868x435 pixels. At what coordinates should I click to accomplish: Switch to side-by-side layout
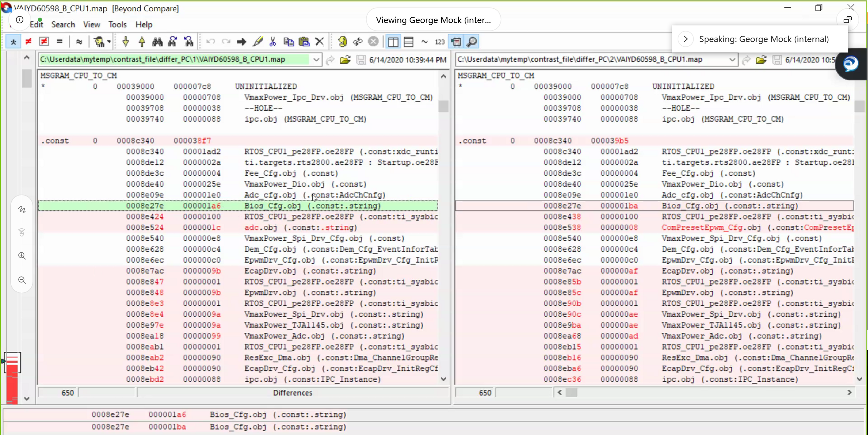pos(393,42)
